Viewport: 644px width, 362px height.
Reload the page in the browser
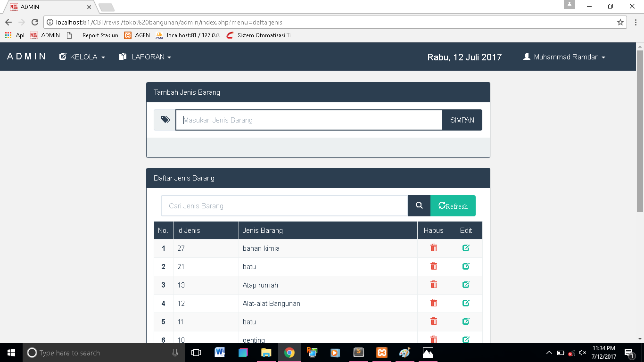[x=34, y=22]
